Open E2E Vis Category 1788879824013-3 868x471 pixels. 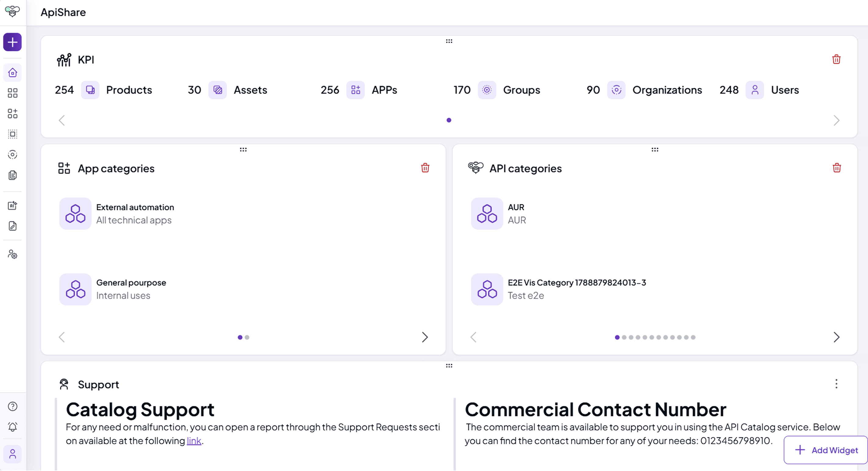(558, 289)
